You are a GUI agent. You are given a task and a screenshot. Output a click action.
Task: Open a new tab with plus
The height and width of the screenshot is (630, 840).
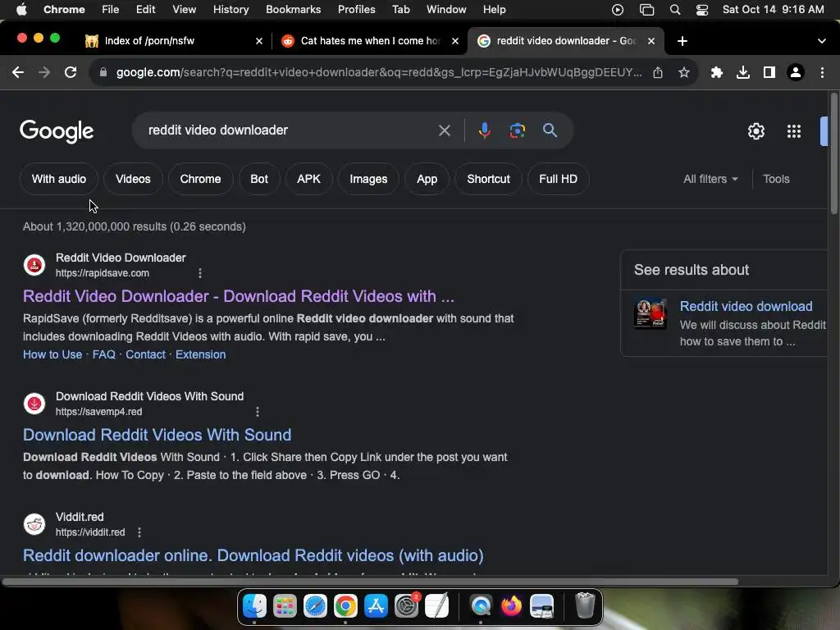682,41
